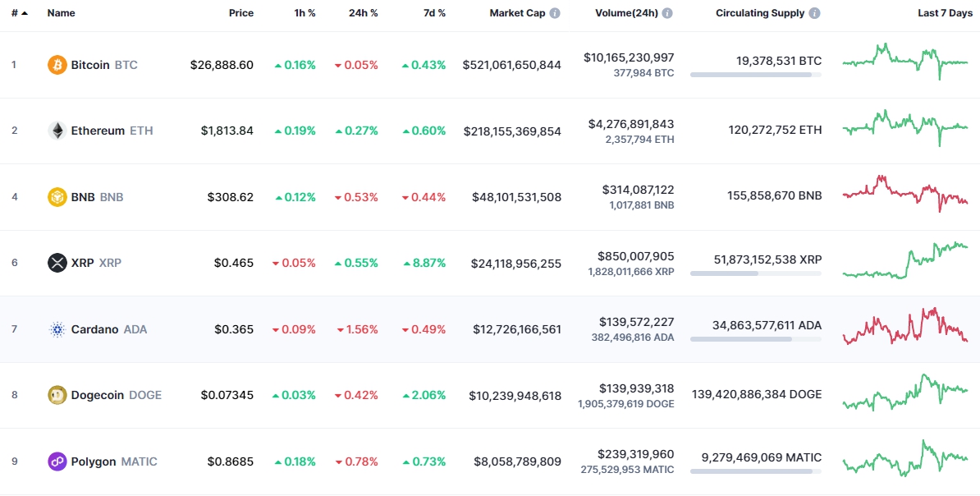This screenshot has height=496, width=980.
Task: Click Dogecoin supply 139,420,886,384 DOGE
Action: coord(757,394)
